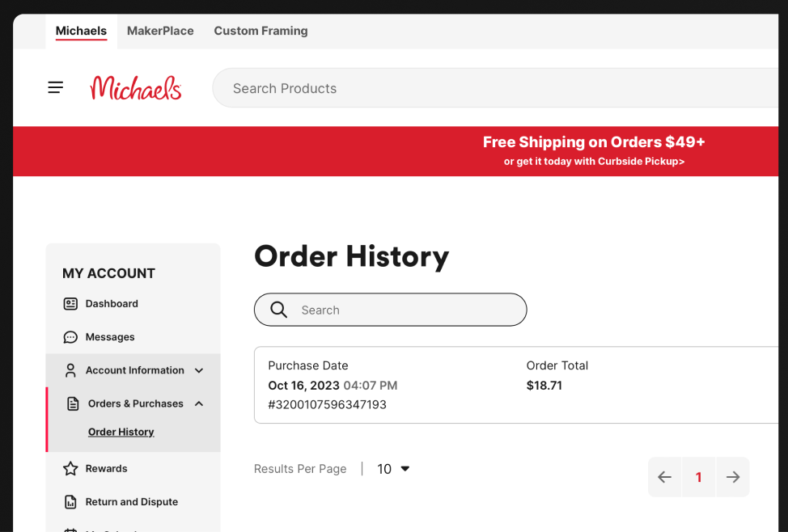Click the Curbside Pickup banner link

[594, 162]
